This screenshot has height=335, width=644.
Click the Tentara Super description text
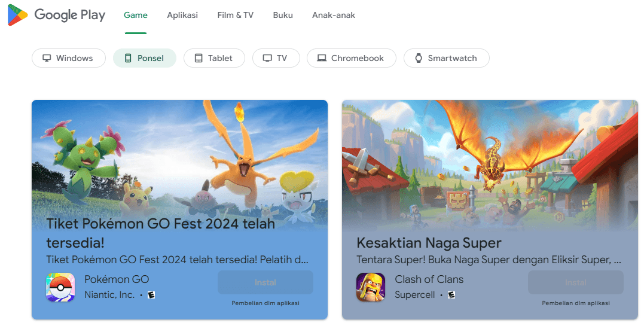[x=489, y=260]
